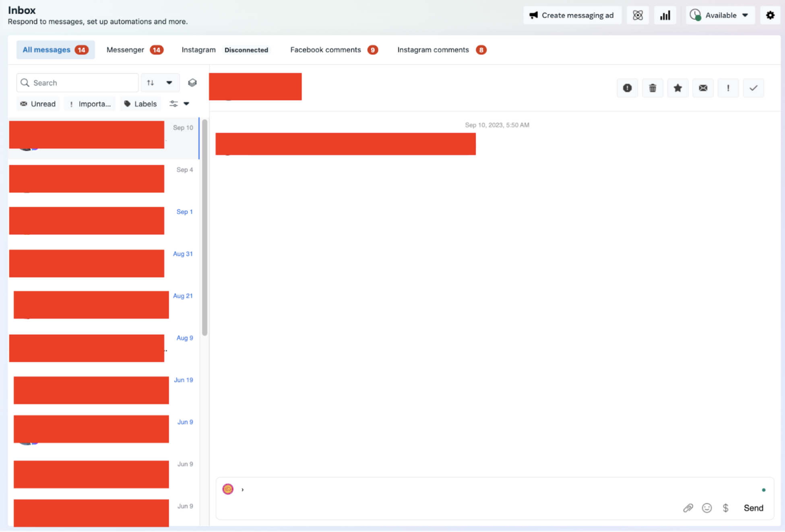Click the mark as unread email icon
Viewport: 785px width, 532px height.
(x=703, y=88)
